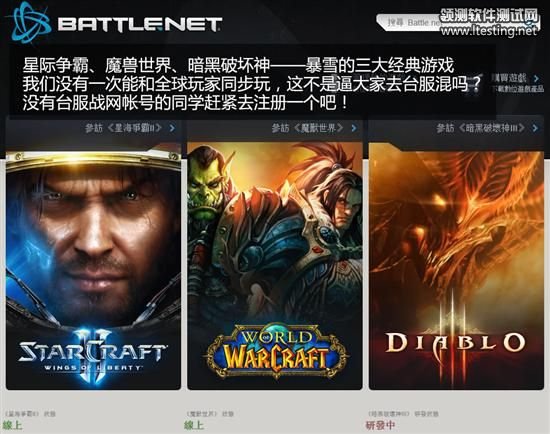
Task: Visit the 參訪〈魔獸世界〉 link
Action: (x=308, y=128)
